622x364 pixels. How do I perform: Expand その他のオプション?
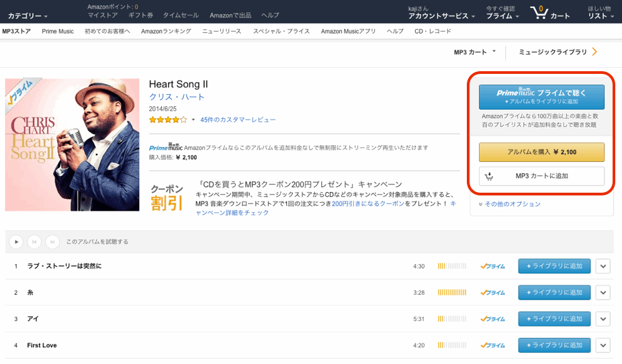point(512,204)
